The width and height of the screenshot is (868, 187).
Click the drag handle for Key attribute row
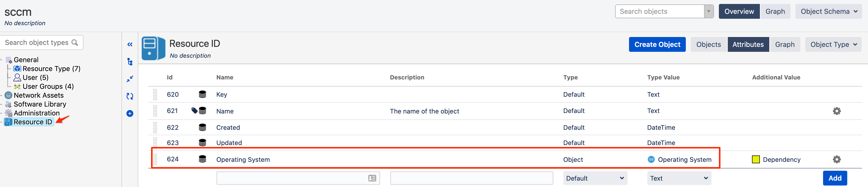155,95
